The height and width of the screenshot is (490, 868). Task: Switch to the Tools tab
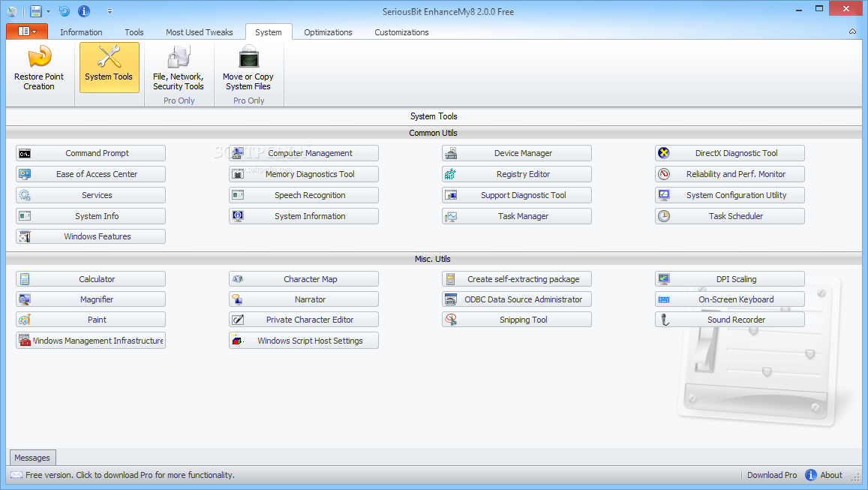click(x=134, y=32)
